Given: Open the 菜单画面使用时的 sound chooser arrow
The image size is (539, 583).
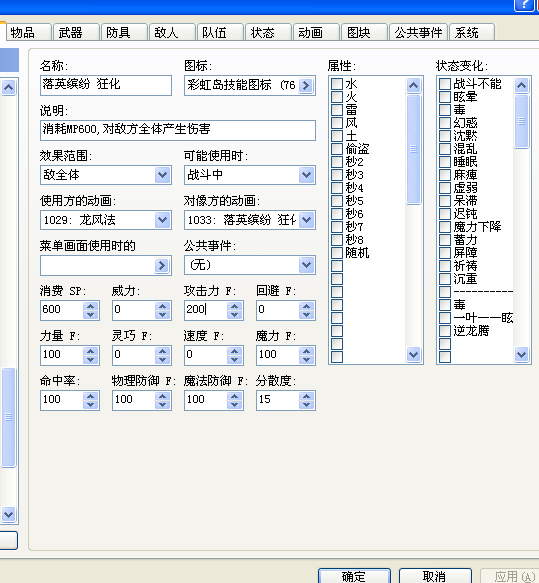Looking at the screenshot, I should [162, 265].
